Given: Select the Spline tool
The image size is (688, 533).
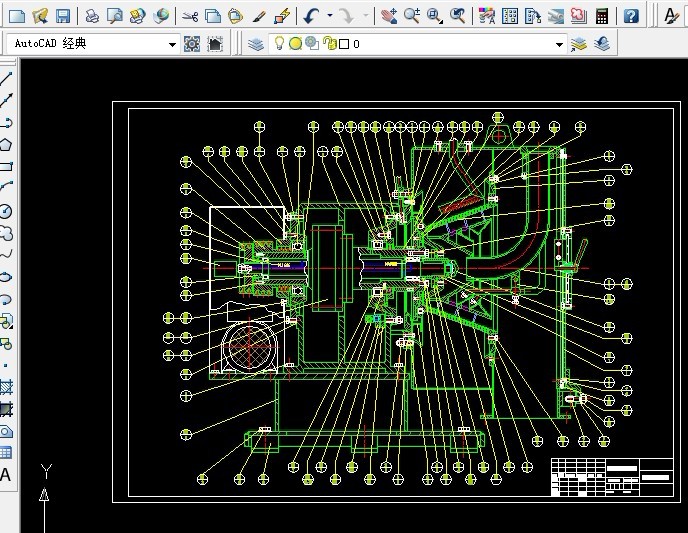Looking at the screenshot, I should [6, 254].
